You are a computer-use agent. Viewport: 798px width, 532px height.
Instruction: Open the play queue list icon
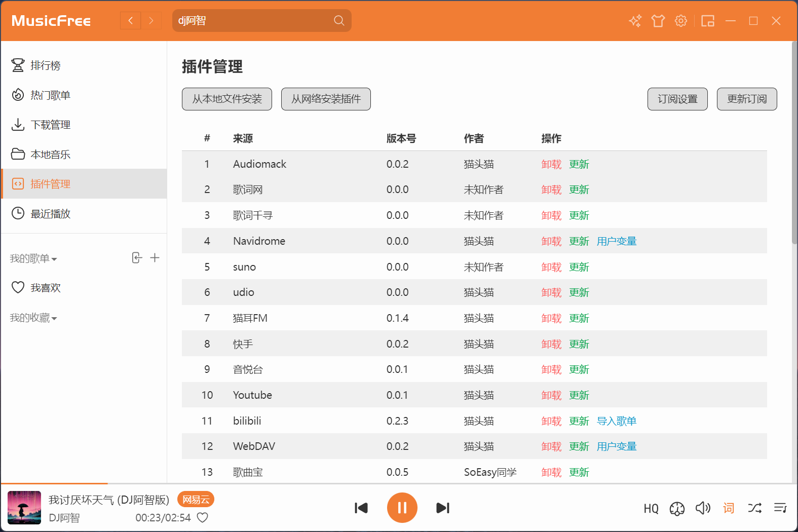click(x=780, y=508)
